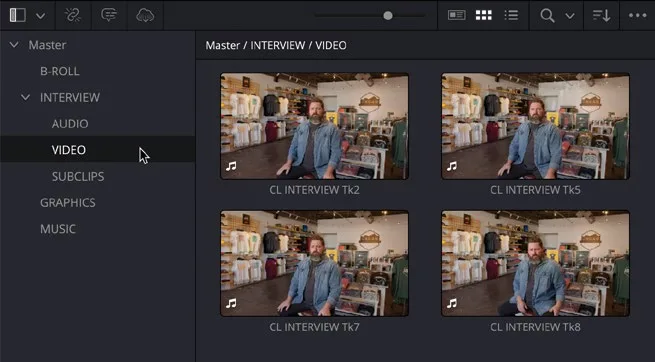Click the Master / INTERVIEW / VIDEO breadcrumb path
Image resolution: width=655 pixels, height=362 pixels.
point(276,45)
